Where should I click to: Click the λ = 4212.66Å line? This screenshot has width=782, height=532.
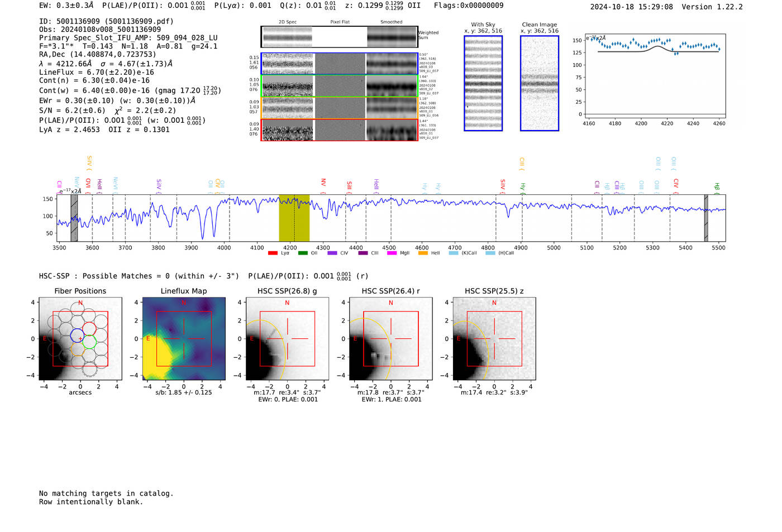pyautogui.click(x=106, y=64)
